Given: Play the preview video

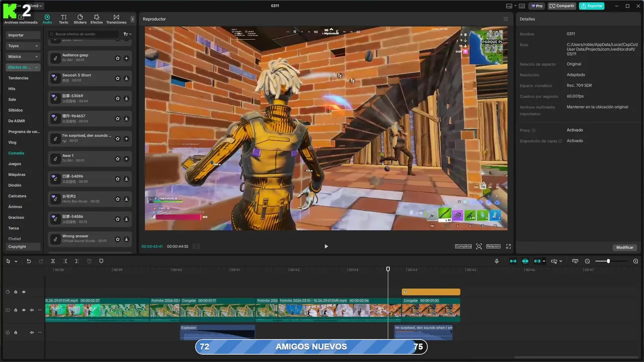Looking at the screenshot, I should 326,246.
